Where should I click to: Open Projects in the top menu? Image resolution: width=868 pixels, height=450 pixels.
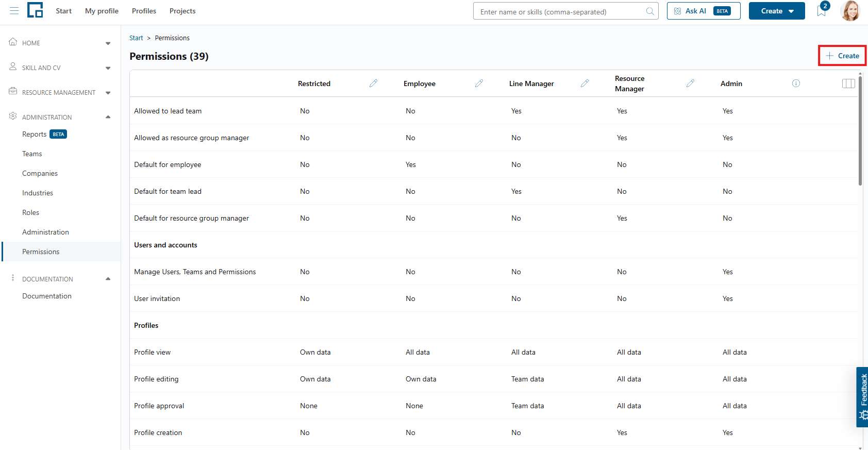point(182,11)
